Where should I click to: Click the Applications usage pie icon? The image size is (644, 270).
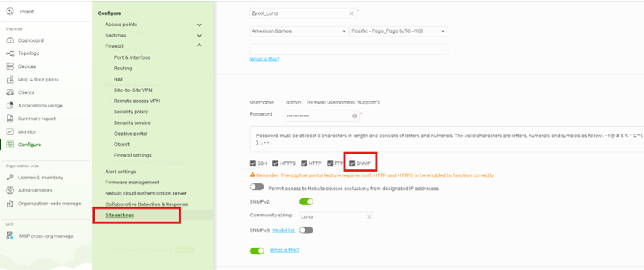coord(10,105)
